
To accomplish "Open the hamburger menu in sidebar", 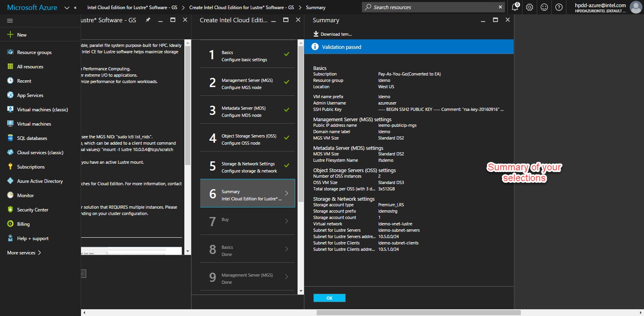I will [10, 21].
